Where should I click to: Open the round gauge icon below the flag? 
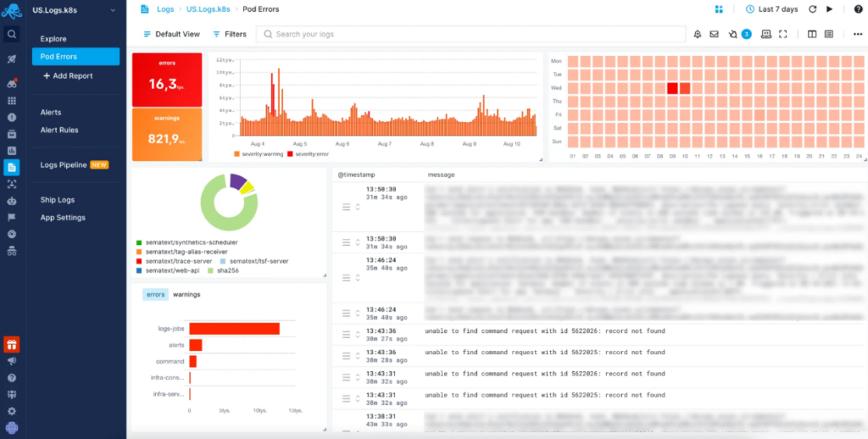coord(12,234)
